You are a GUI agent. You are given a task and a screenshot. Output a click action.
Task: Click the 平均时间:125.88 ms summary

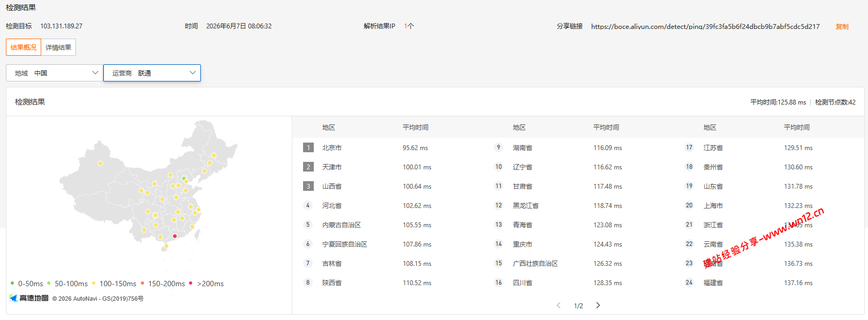pos(778,102)
